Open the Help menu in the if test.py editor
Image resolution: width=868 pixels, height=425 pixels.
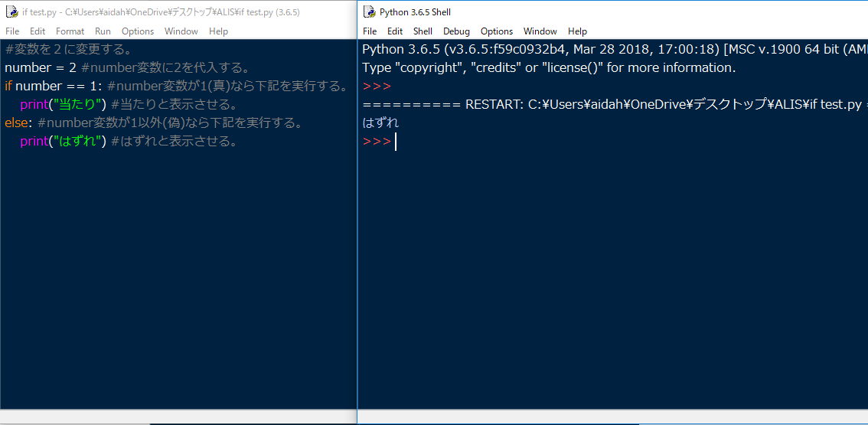(x=218, y=31)
